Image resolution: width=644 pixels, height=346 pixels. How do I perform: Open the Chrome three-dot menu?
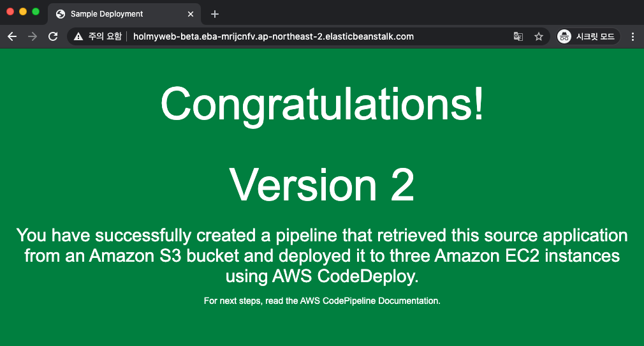[x=633, y=36]
